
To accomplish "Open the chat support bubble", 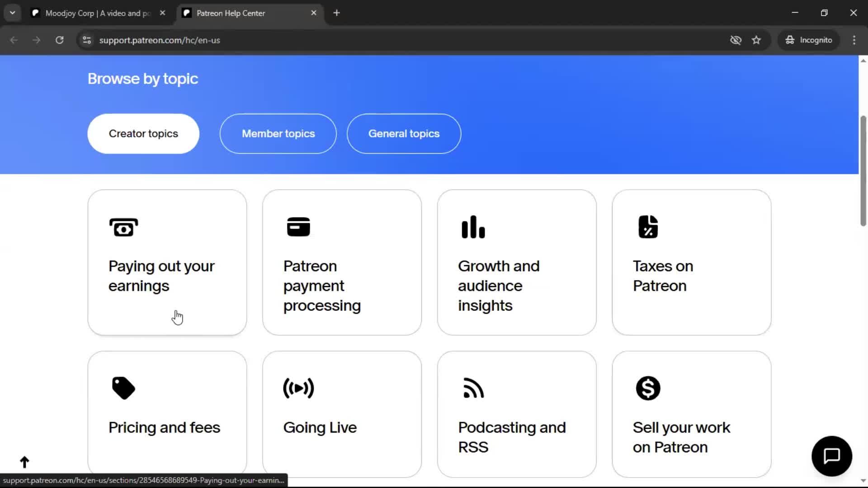I will point(832,456).
